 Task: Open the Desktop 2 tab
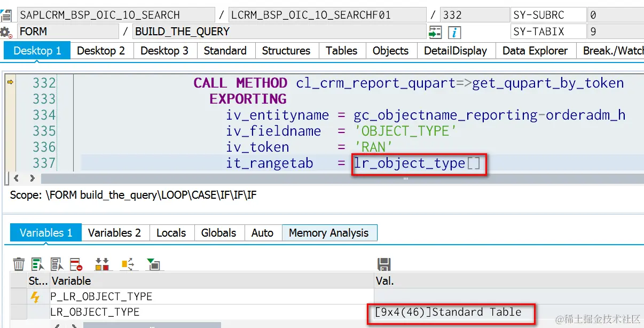coord(101,51)
